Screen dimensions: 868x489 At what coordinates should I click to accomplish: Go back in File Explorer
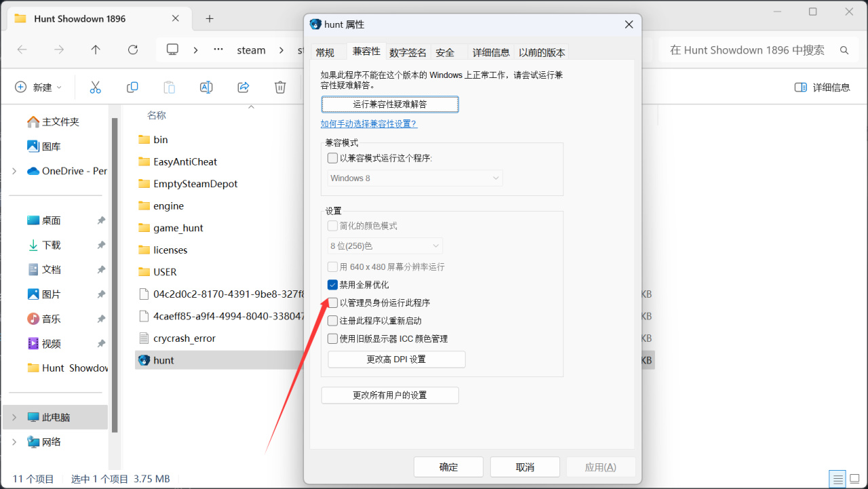click(x=22, y=50)
